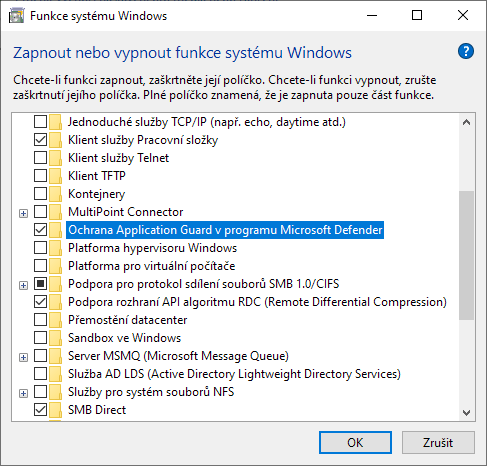This screenshot has width=487, height=466.
Task: Click folder icon beside Klient služby Telnet
Action: (x=55, y=158)
